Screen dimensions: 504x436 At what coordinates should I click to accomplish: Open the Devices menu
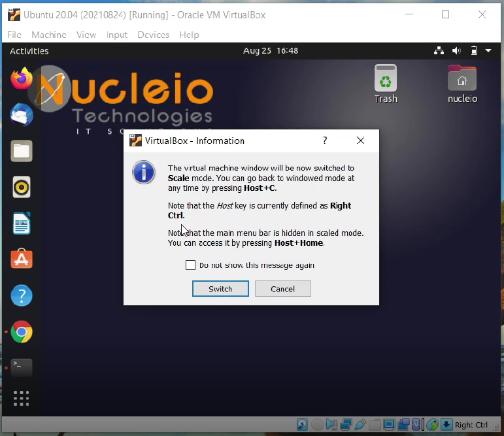[154, 35]
